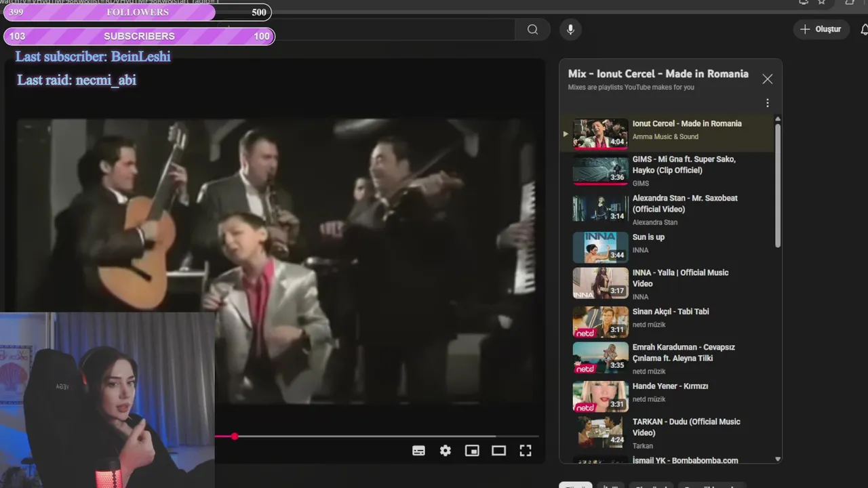Play TARKAN - Dudu Official Music Video

(668, 433)
